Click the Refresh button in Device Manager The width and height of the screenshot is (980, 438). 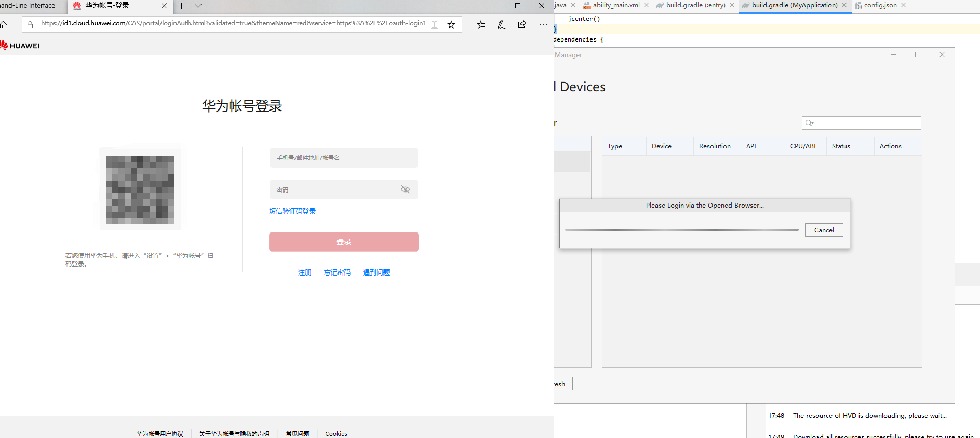point(563,384)
